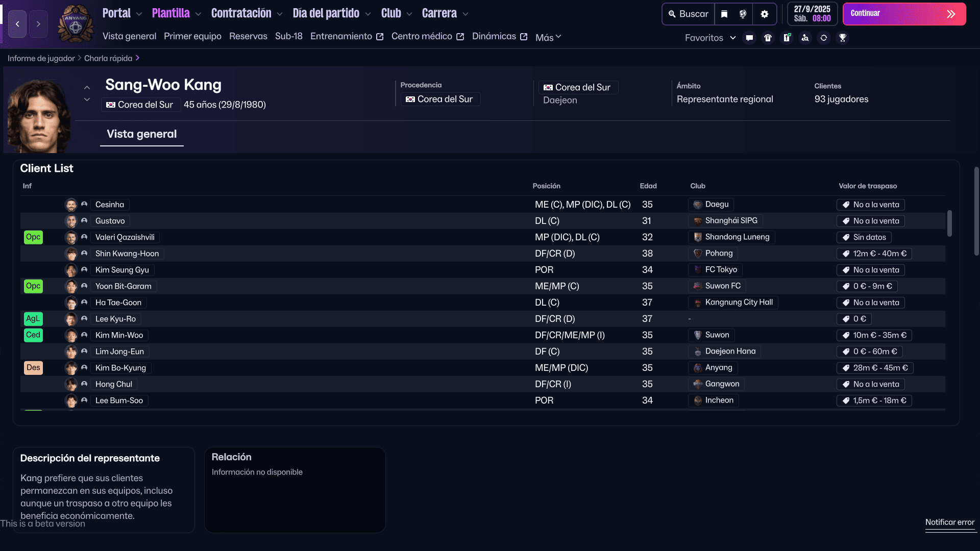Click Notificar error link
Image resolution: width=980 pixels, height=551 pixels.
949,522
